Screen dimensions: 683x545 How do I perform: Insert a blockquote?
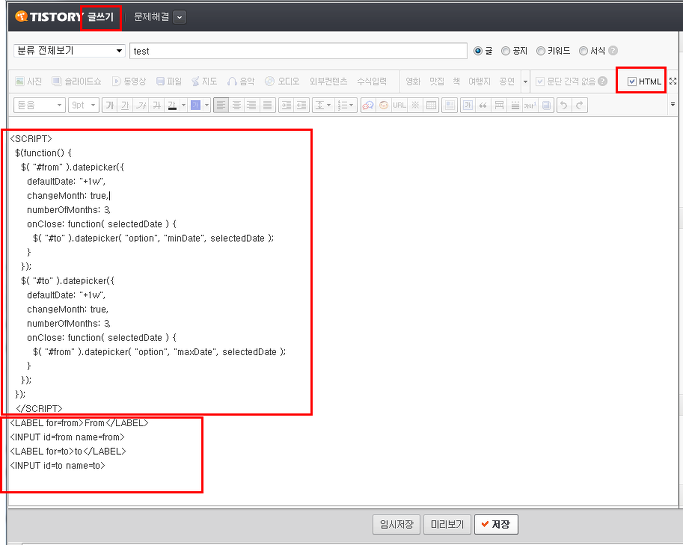coord(483,105)
